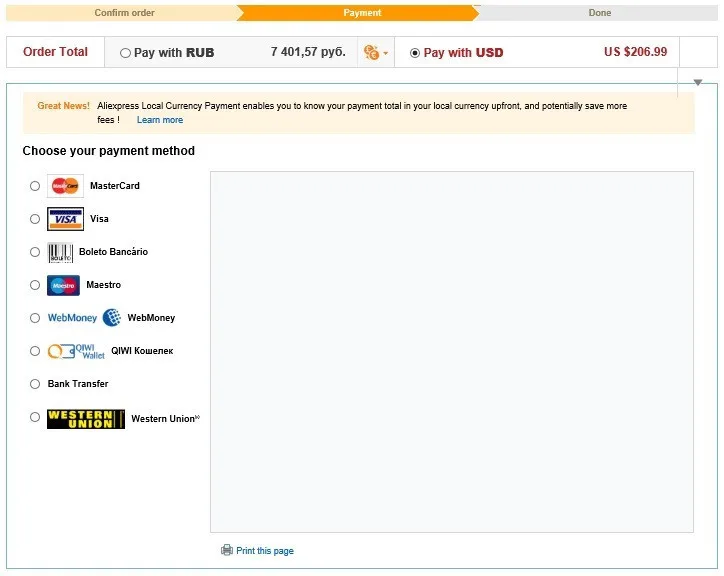Click Choose your payment method heading

tap(109, 151)
